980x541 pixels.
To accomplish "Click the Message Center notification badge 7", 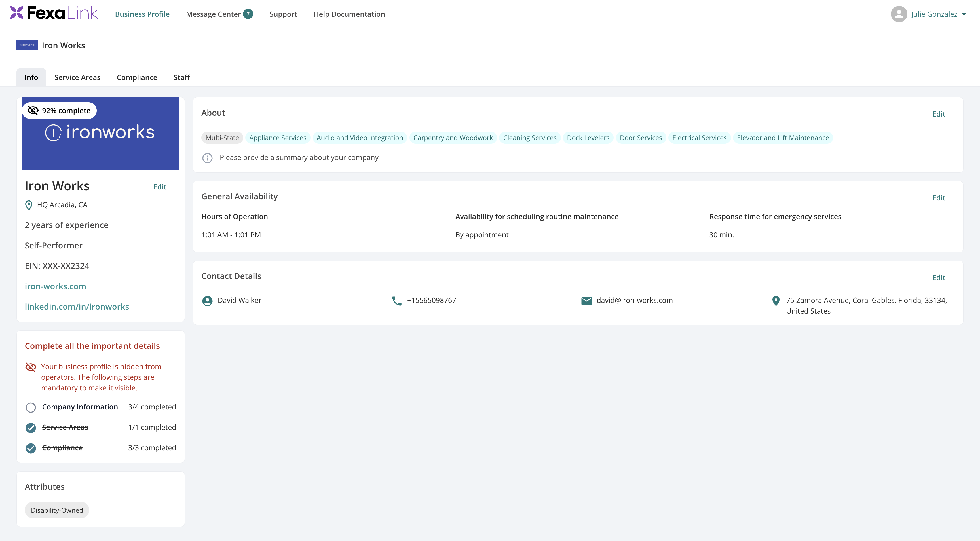I will pos(248,14).
